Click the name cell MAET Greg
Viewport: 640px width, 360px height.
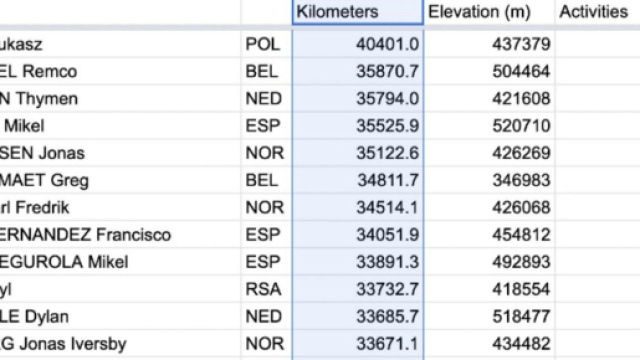coord(120,180)
